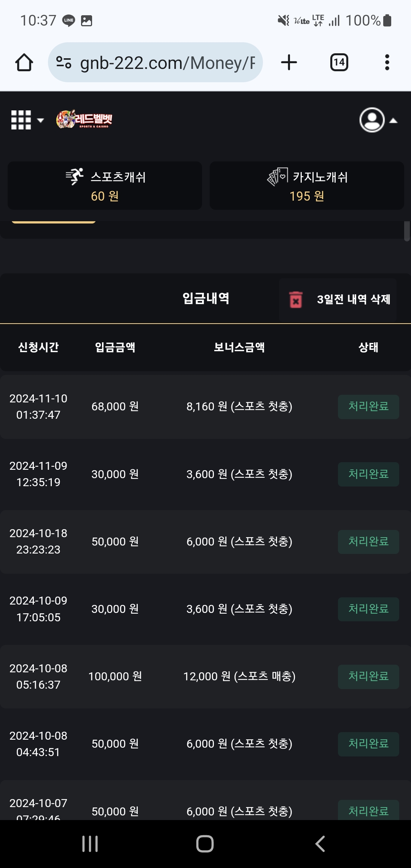The height and width of the screenshot is (868, 411).
Task: Click the Red Velvet site logo
Action: pos(84,120)
